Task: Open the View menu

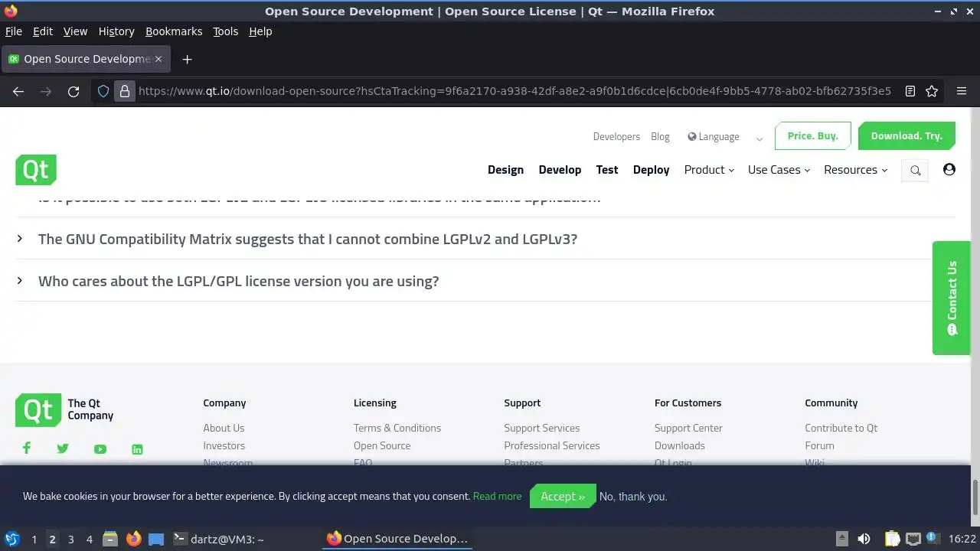Action: point(75,31)
